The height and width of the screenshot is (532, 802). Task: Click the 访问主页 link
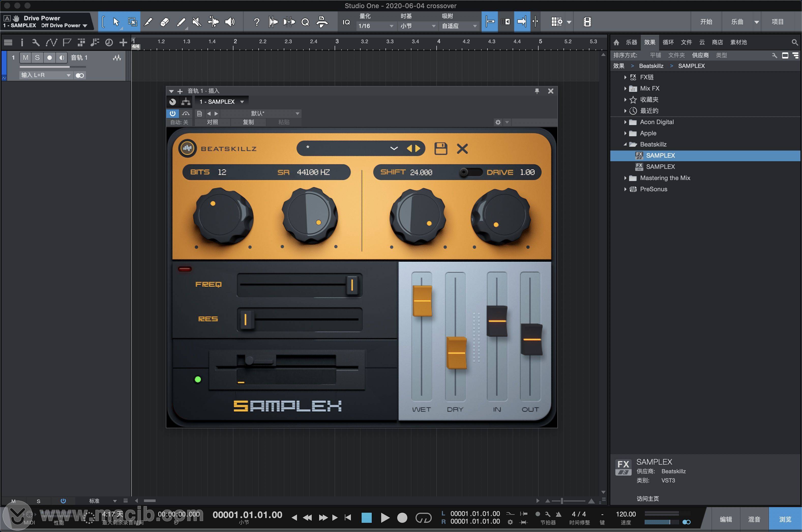coord(648,498)
